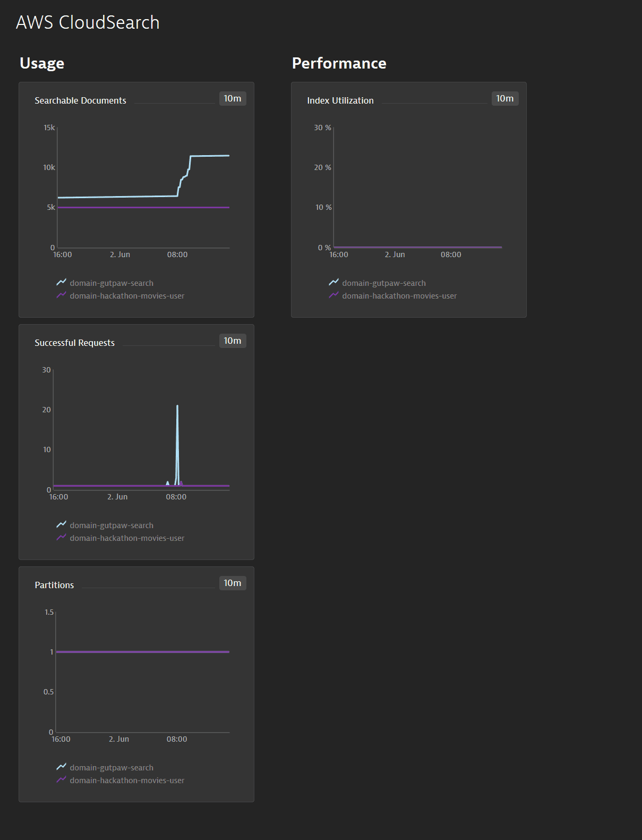Click the 10m badge on Index Utilization
642x840 pixels.
[505, 99]
